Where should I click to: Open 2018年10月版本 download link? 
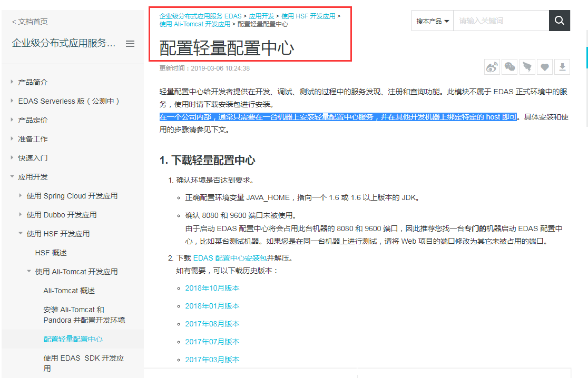(x=212, y=288)
